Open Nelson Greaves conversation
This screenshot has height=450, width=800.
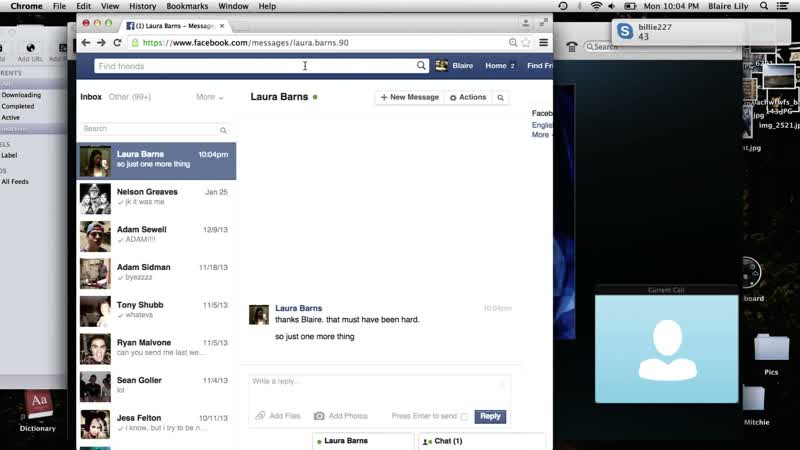156,198
